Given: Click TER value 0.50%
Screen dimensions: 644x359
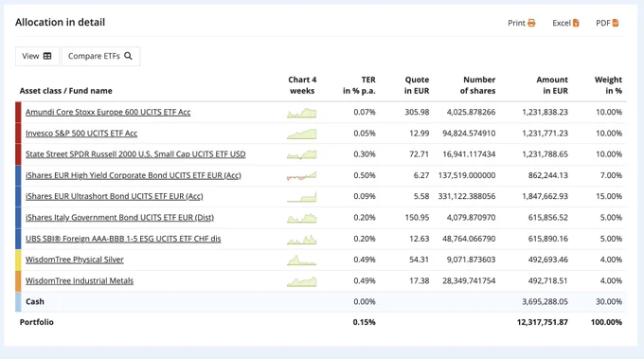Looking at the screenshot, I should [365, 175].
